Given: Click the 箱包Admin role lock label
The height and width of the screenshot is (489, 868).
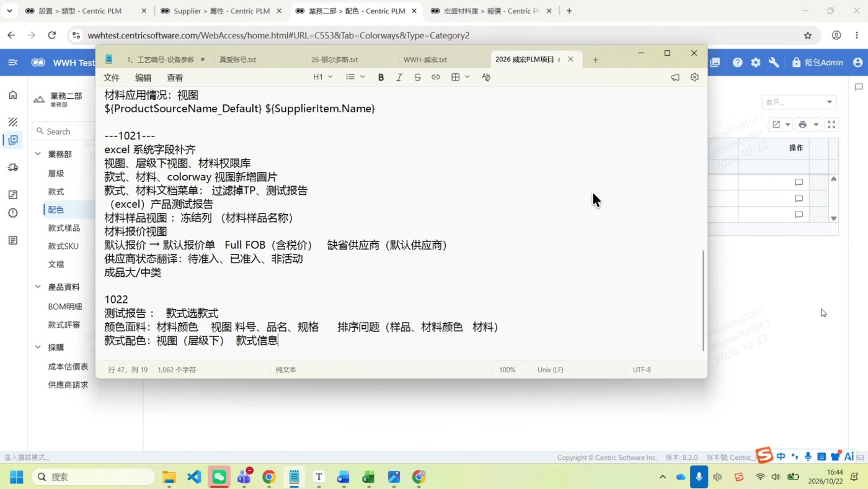Looking at the screenshot, I should click(818, 63).
